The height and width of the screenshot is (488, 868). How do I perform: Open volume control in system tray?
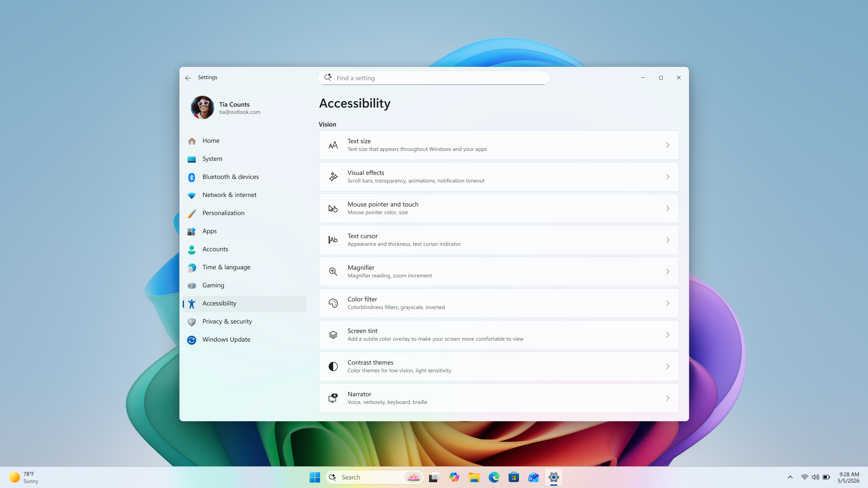click(816, 477)
